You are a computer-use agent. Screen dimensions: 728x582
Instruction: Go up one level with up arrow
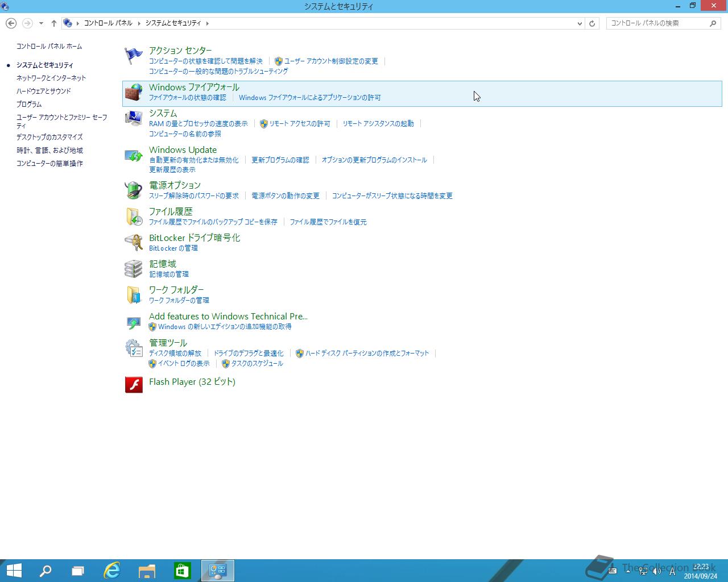click(x=53, y=23)
